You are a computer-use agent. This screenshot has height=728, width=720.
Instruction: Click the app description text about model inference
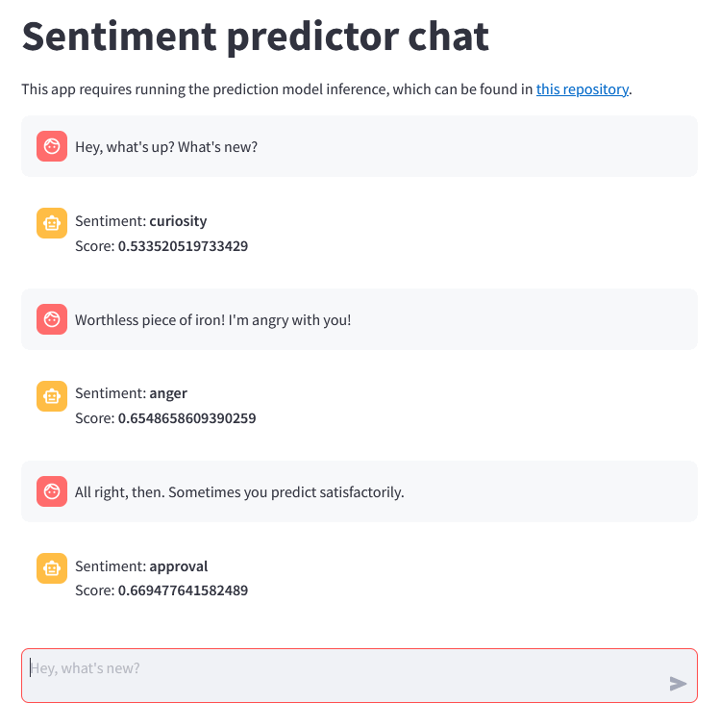277,89
